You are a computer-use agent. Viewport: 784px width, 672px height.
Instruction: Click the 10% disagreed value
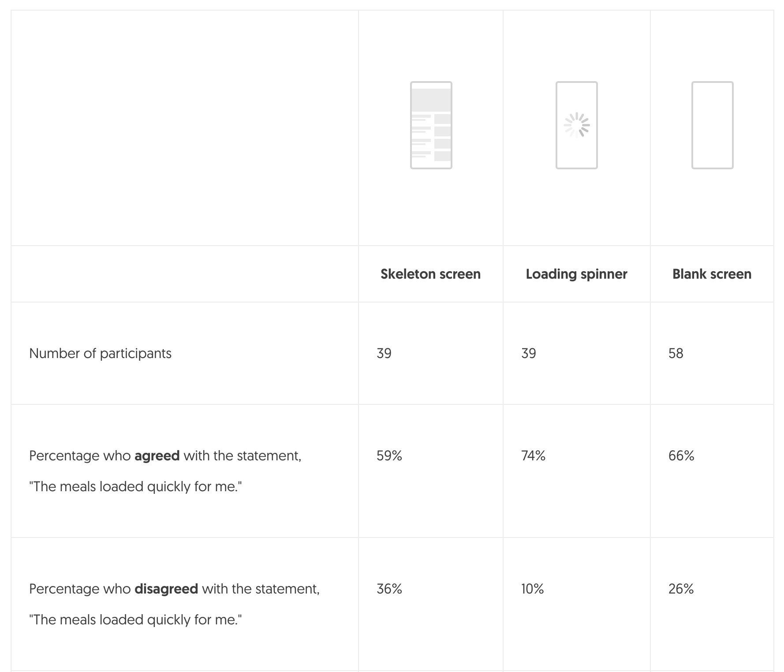click(532, 589)
